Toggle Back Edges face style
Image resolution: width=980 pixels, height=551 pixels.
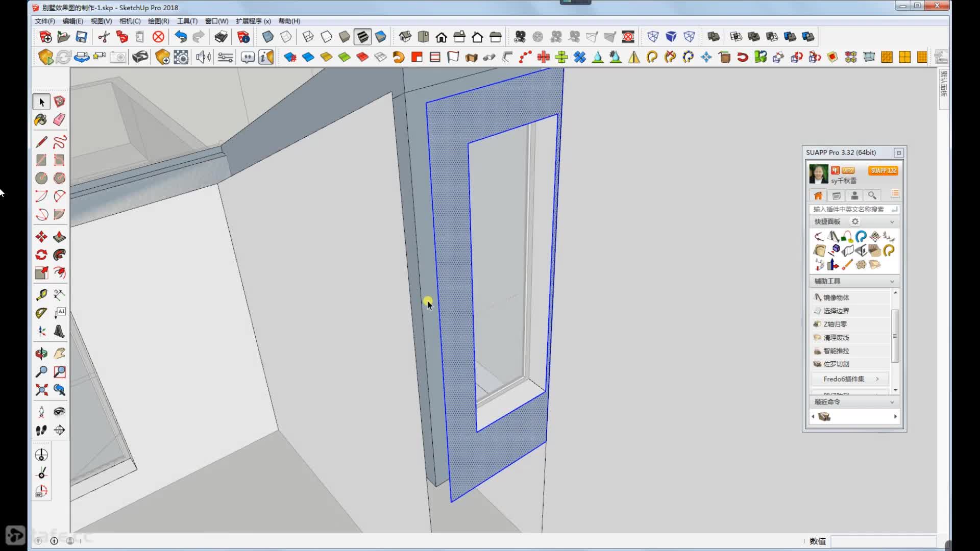click(286, 37)
